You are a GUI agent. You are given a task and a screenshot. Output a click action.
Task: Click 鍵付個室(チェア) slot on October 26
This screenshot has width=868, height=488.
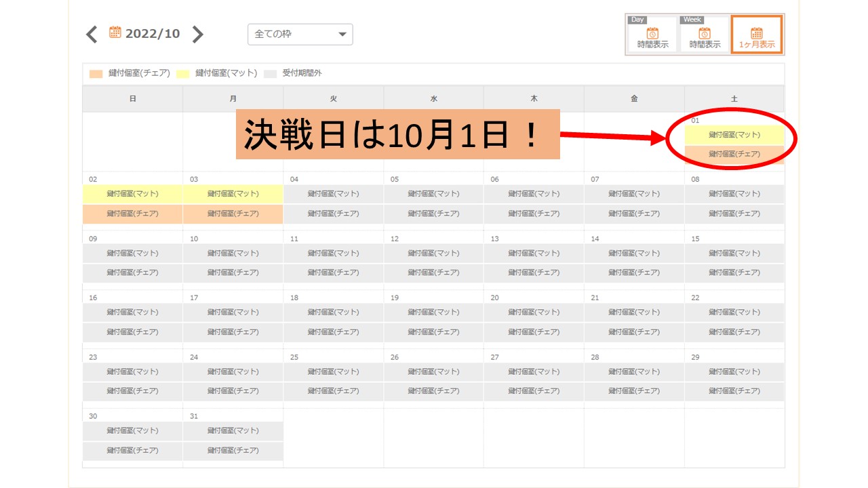[434, 391]
